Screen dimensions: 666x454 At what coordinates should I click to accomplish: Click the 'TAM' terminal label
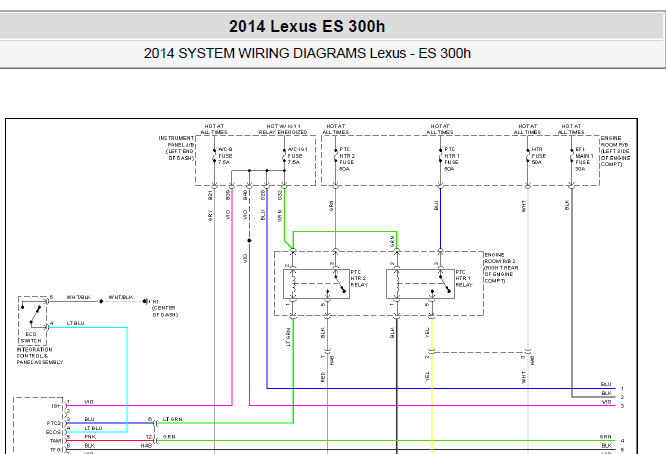tap(56, 441)
